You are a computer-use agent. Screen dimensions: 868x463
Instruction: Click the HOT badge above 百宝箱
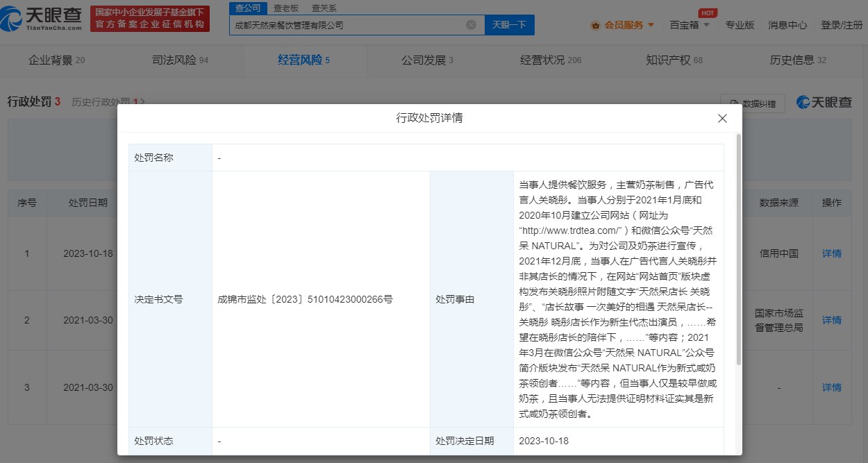coord(708,12)
